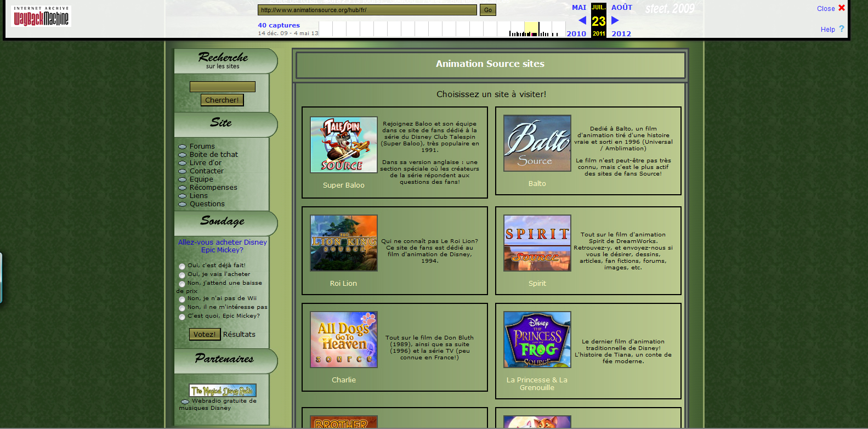868x429 pixels.
Task: Click the Wayback URL address field
Action: pos(367,10)
